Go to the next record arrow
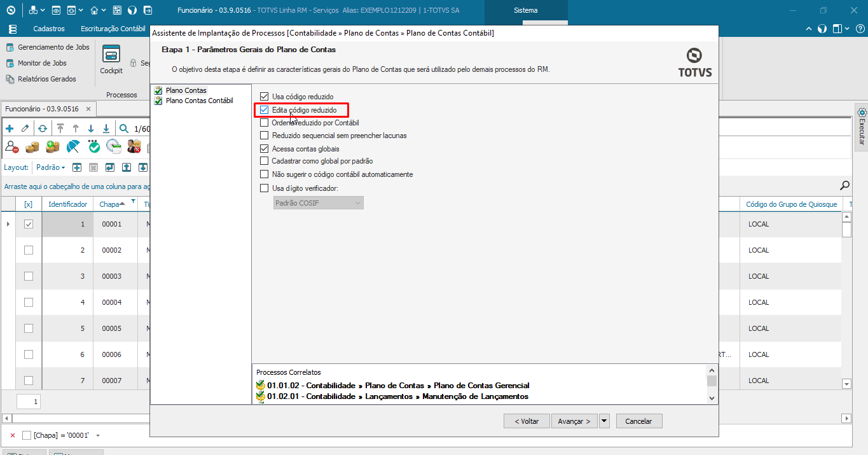The image size is (868, 455). point(91,128)
